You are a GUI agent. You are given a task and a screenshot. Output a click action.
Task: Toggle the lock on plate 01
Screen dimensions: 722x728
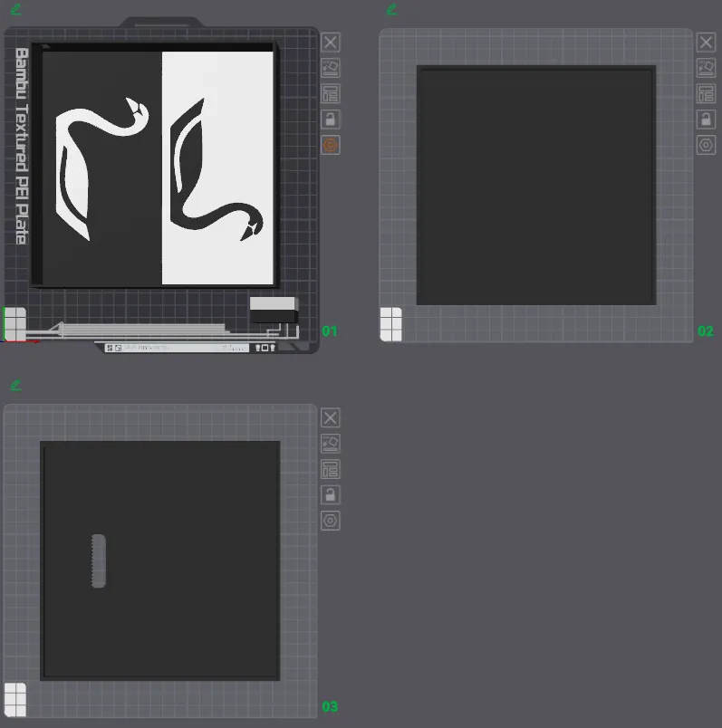[331, 120]
